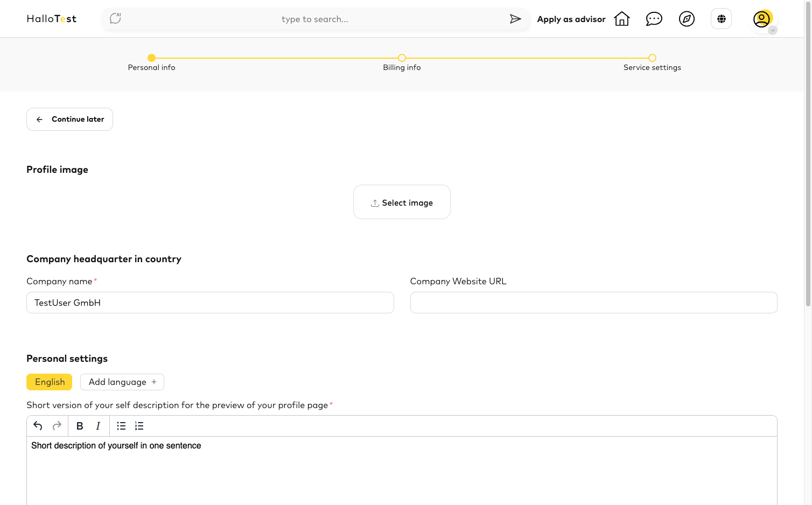The height and width of the screenshot is (505, 812).
Task: Click the Continue later button
Action: (x=69, y=119)
